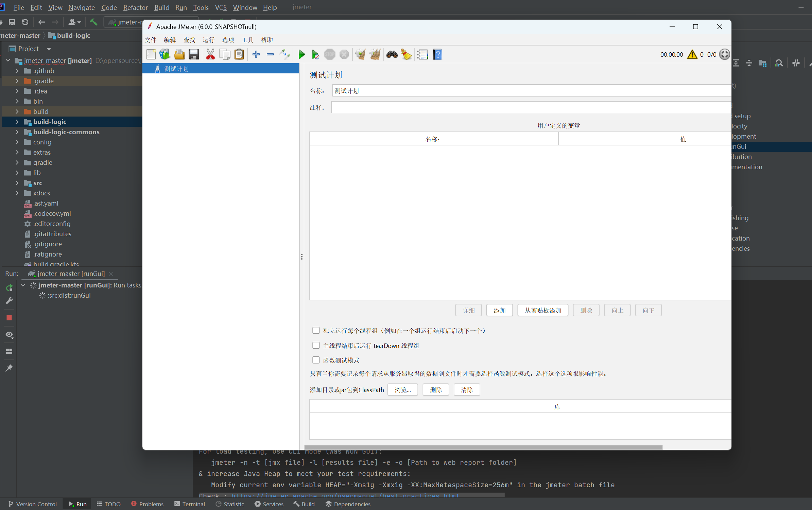
Task: Check 独立运行每个线程组 option
Action: coord(316,330)
